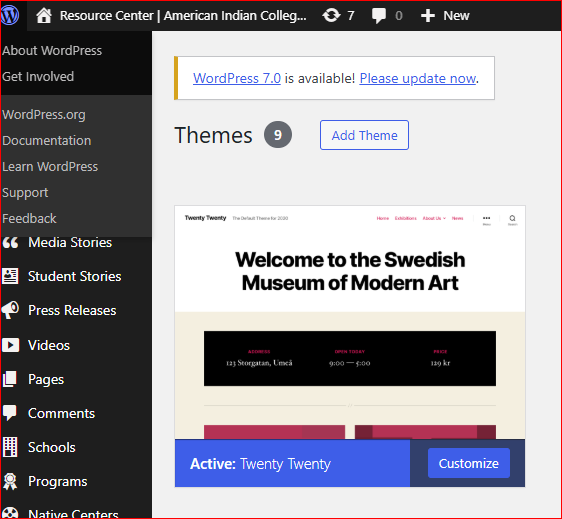Click the themes count badge 9
The width and height of the screenshot is (562, 519).
click(278, 135)
